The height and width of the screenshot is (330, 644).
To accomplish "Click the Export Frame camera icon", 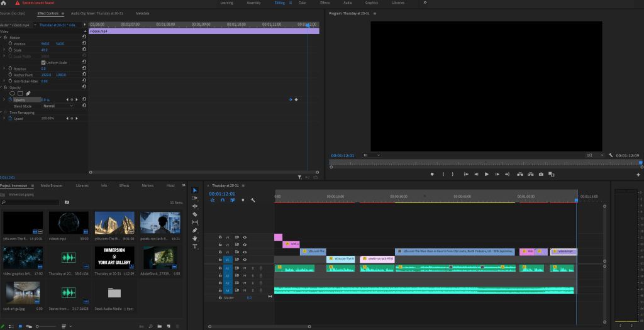I will pyautogui.click(x=540, y=174).
